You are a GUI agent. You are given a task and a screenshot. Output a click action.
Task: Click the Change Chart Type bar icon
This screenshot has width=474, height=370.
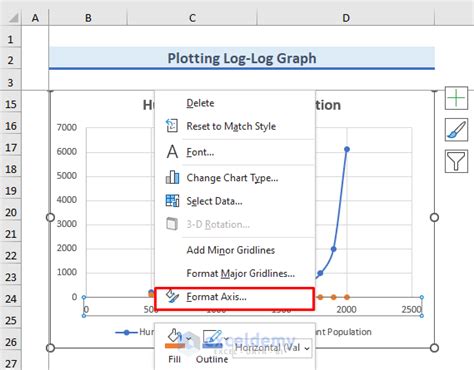click(x=172, y=177)
